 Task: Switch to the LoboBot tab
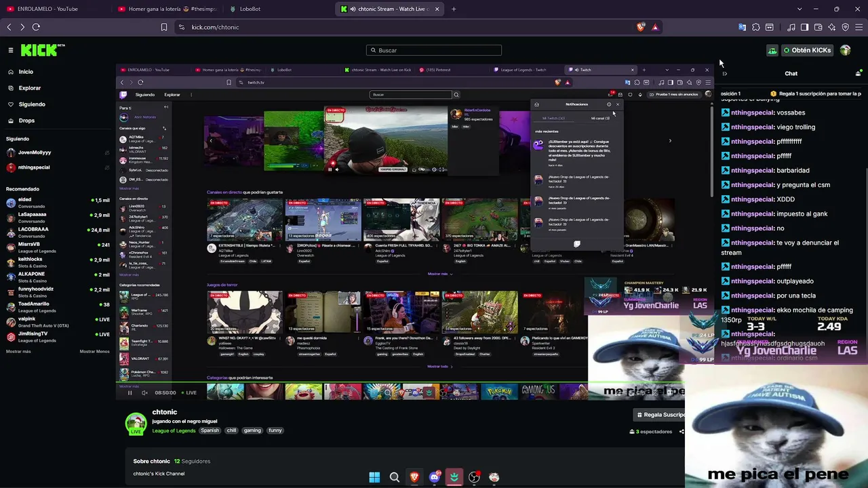click(278, 9)
